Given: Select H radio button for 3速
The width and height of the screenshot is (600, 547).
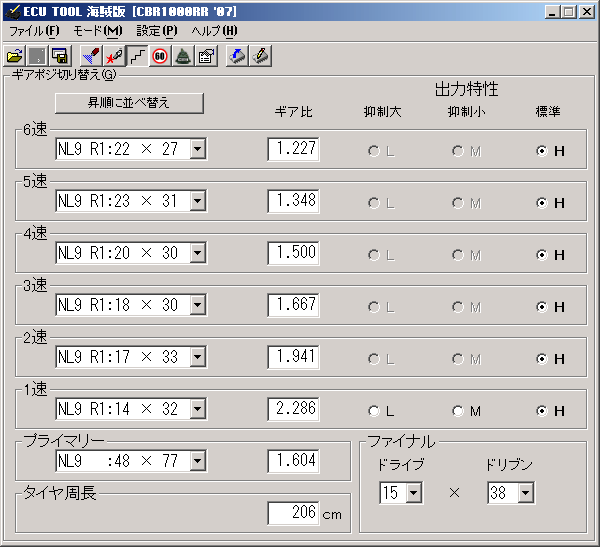Looking at the screenshot, I should [x=550, y=307].
